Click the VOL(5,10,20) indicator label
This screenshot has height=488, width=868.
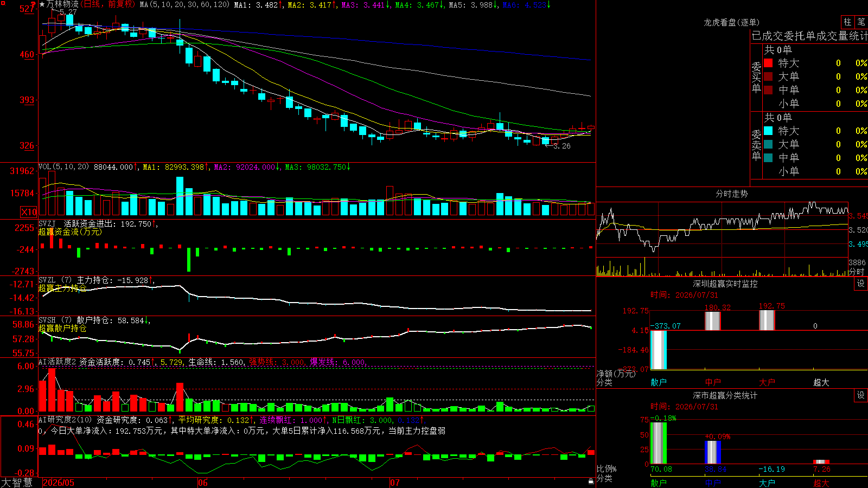click(64, 167)
